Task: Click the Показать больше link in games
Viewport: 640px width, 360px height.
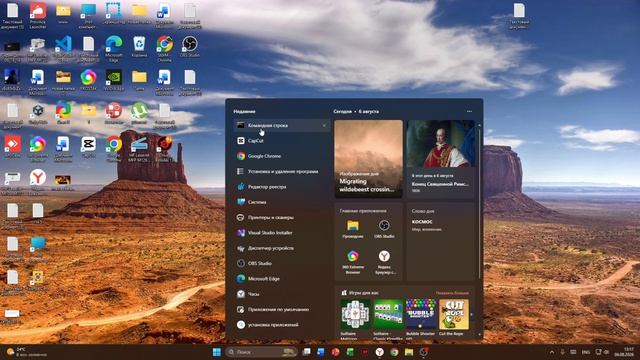Action: [x=452, y=293]
